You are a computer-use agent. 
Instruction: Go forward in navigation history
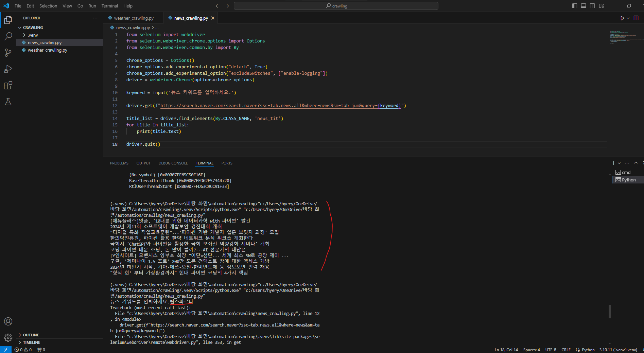coord(227,6)
